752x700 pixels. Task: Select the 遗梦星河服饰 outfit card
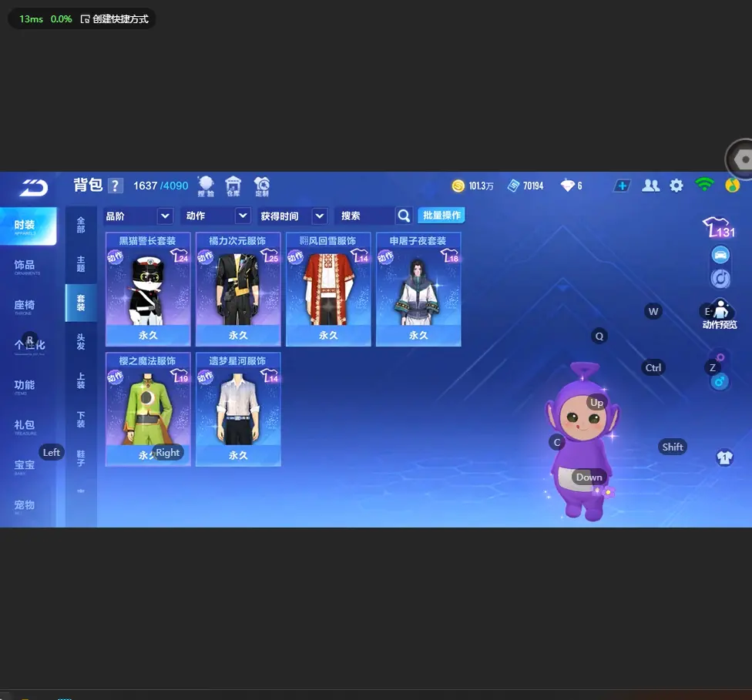click(238, 409)
